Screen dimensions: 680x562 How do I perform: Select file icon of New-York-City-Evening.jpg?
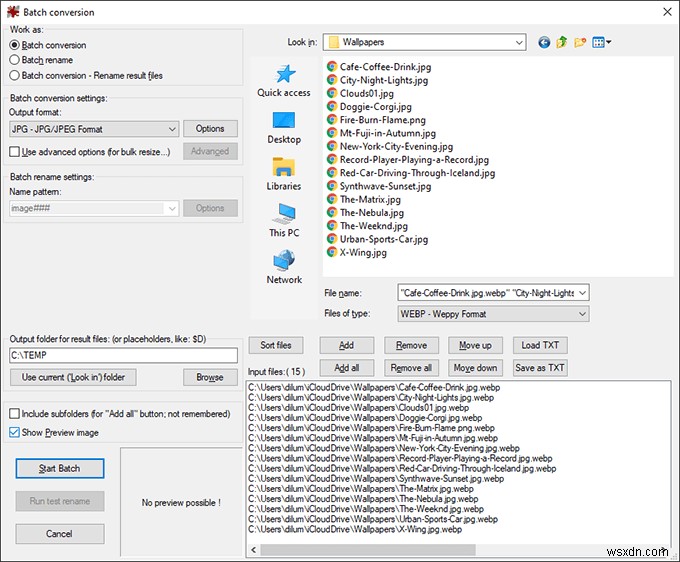tap(332, 146)
